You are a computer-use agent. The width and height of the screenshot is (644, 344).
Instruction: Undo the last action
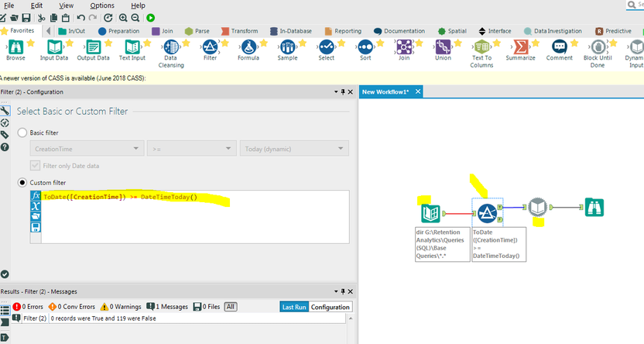pyautogui.click(x=81, y=18)
